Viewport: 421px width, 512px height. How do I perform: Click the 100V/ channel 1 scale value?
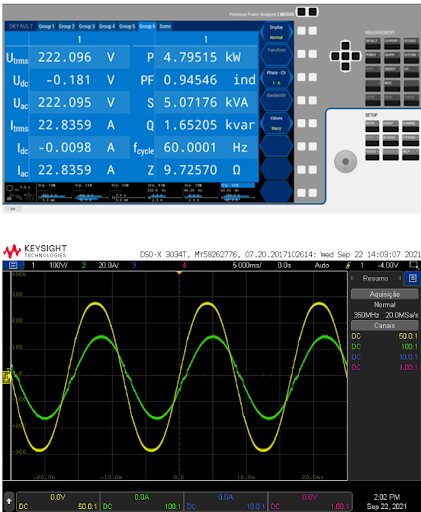[59, 265]
